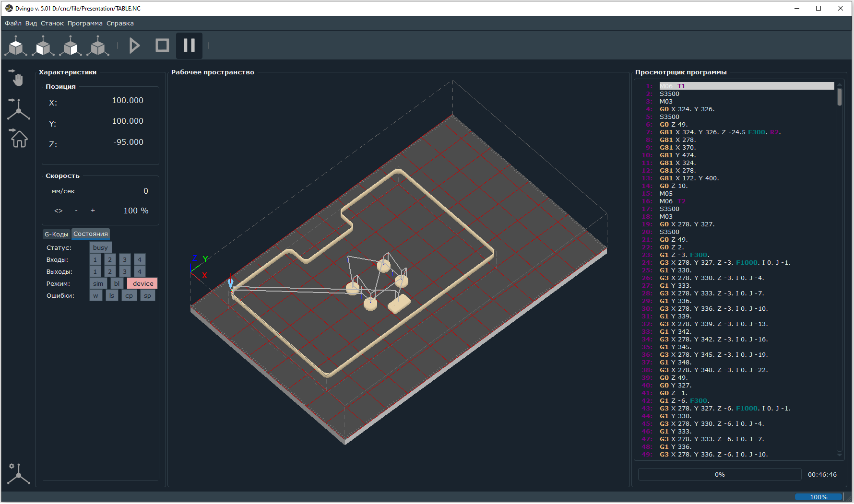Increase speed with the plus button
The width and height of the screenshot is (854, 504).
click(x=93, y=211)
